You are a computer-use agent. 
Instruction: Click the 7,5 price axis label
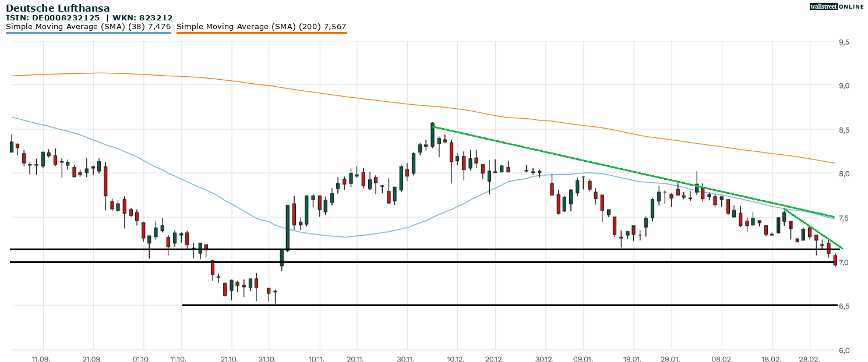[x=844, y=218]
